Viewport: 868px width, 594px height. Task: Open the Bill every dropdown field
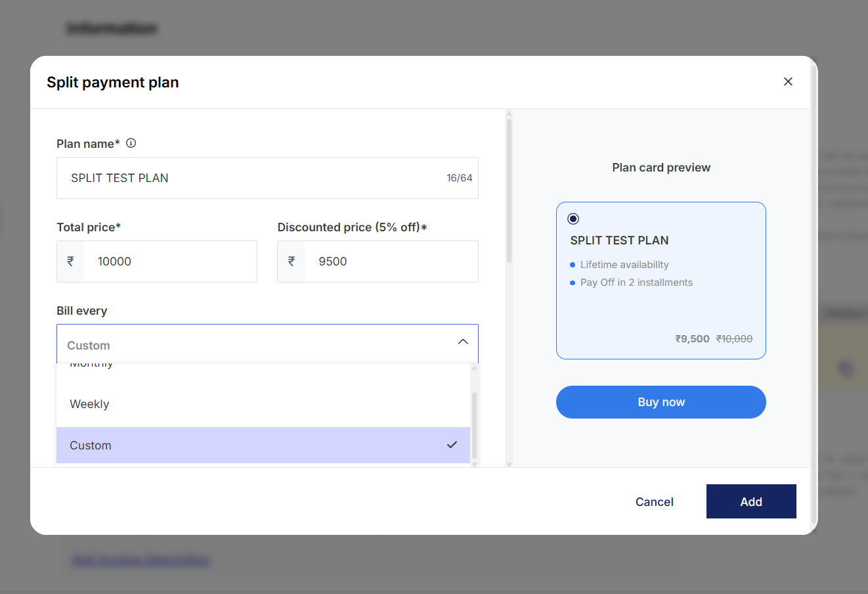tap(256, 344)
